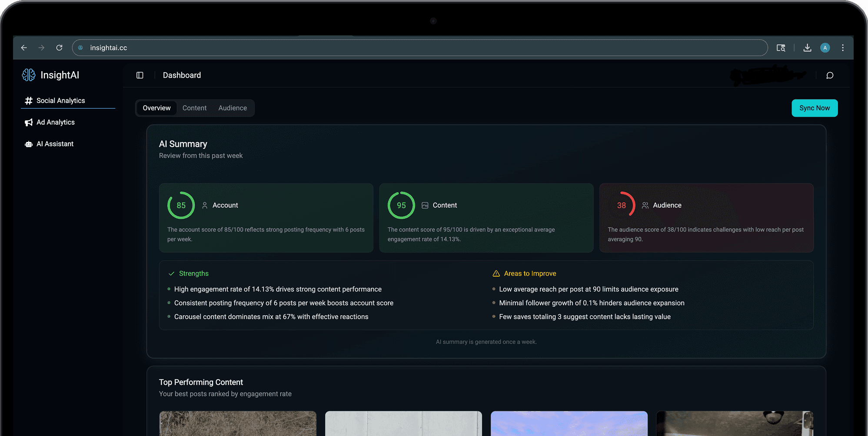Open the third top post thumbnail, blue sky
This screenshot has height=436, width=868.
(x=569, y=423)
